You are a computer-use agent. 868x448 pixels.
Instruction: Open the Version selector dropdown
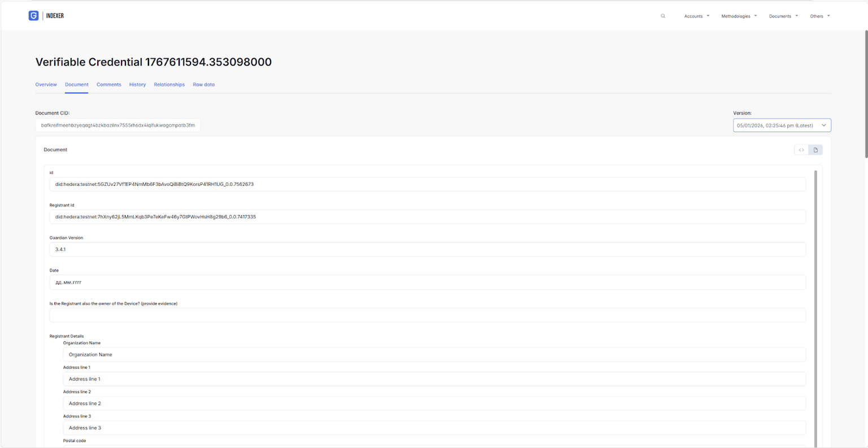point(782,125)
